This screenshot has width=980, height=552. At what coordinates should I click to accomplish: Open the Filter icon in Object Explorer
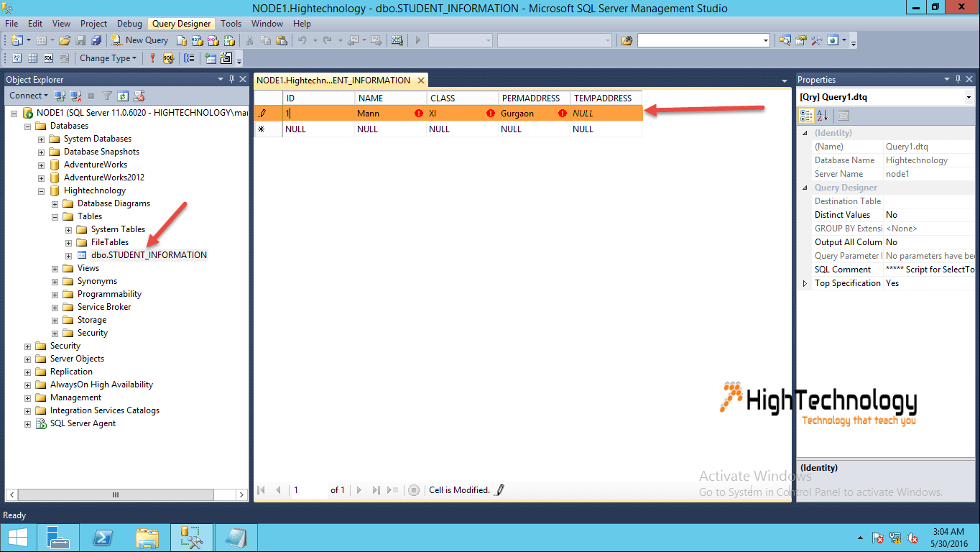(x=106, y=95)
